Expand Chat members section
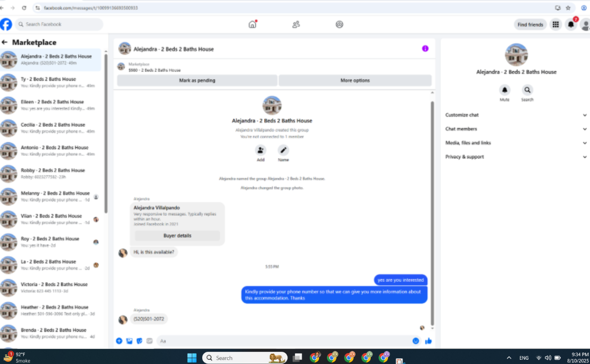Viewport: 590px width, 364px height. pos(515,129)
